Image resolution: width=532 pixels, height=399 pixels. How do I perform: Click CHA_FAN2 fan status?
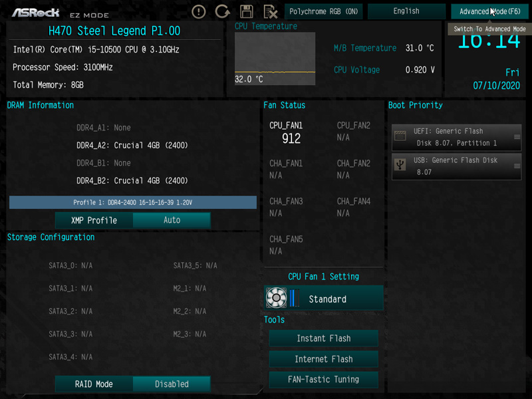point(354,170)
